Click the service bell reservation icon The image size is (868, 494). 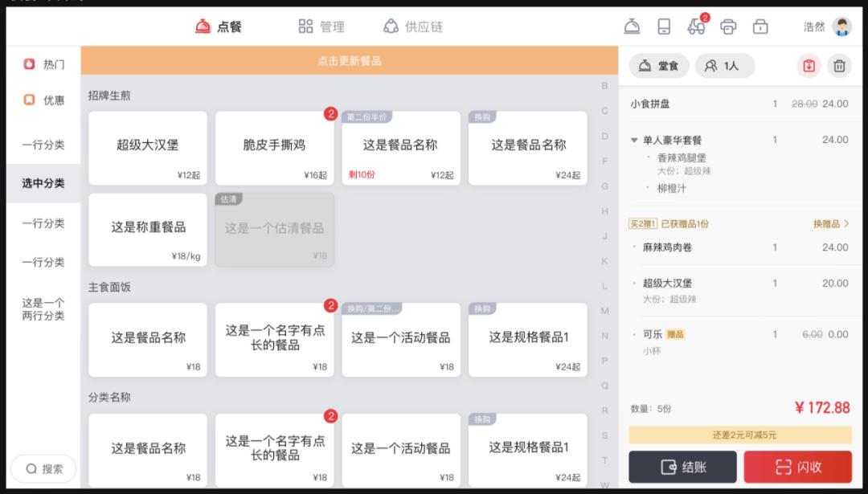click(632, 26)
